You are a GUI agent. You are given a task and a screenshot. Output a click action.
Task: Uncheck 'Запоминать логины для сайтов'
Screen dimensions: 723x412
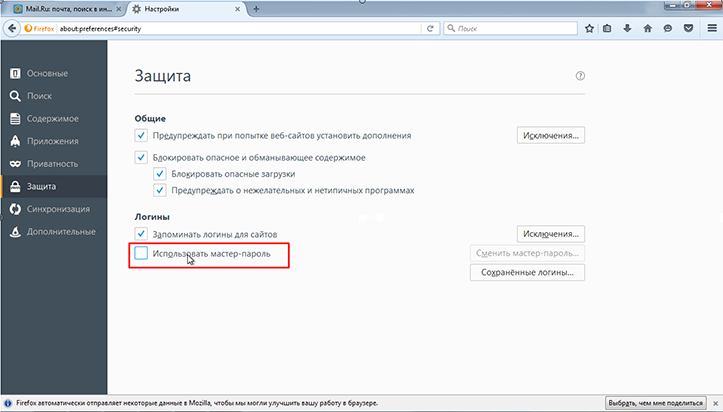point(141,233)
